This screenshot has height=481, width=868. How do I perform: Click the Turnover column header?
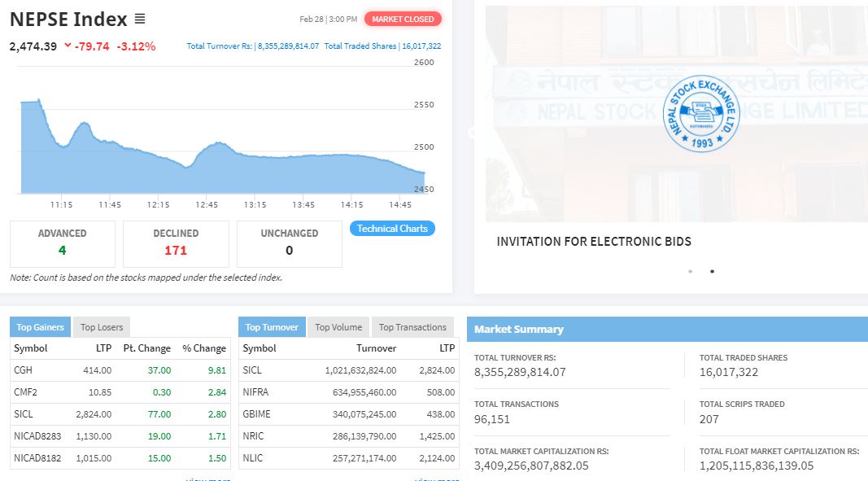(x=377, y=348)
